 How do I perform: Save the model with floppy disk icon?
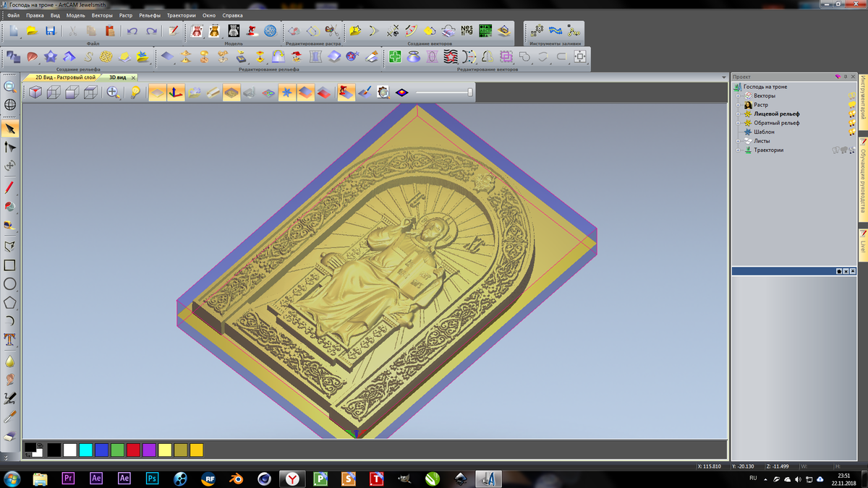[x=51, y=31]
